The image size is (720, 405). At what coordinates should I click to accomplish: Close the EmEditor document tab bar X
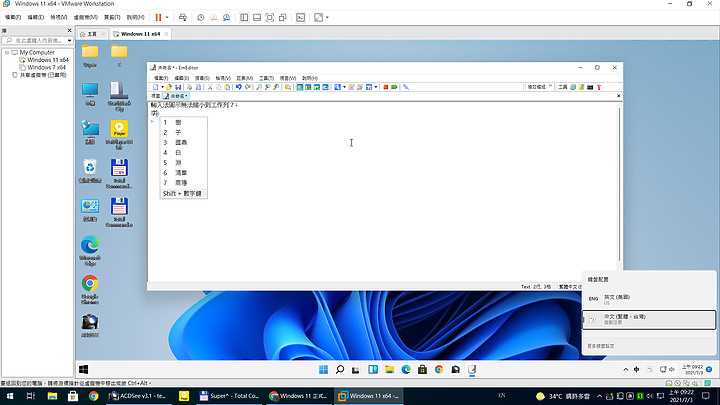pos(619,96)
